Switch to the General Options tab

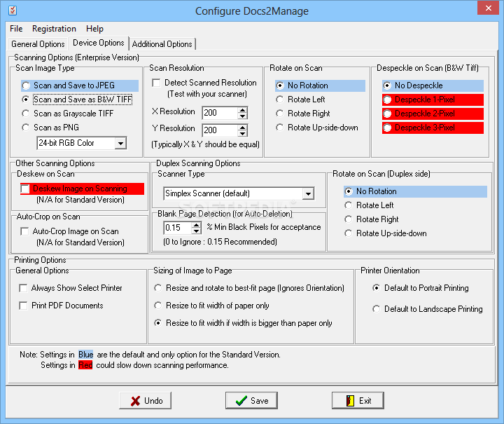[x=38, y=44]
